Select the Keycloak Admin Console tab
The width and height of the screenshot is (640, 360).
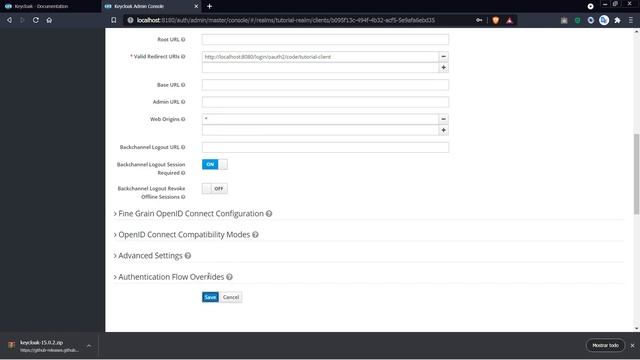pos(151,6)
